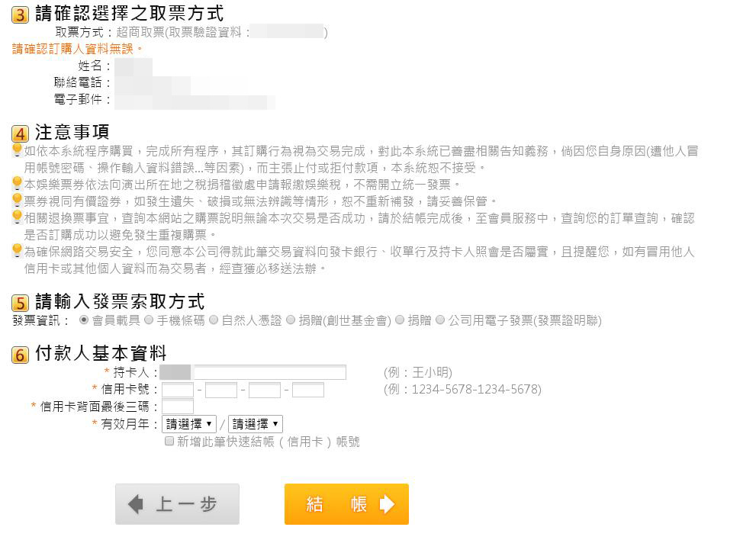
Task: Focus the 持卡人 cardholder name field
Action: 253,372
